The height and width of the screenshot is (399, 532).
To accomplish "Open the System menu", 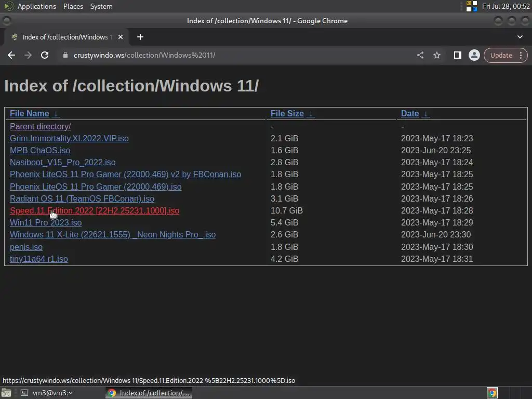I will (x=101, y=6).
